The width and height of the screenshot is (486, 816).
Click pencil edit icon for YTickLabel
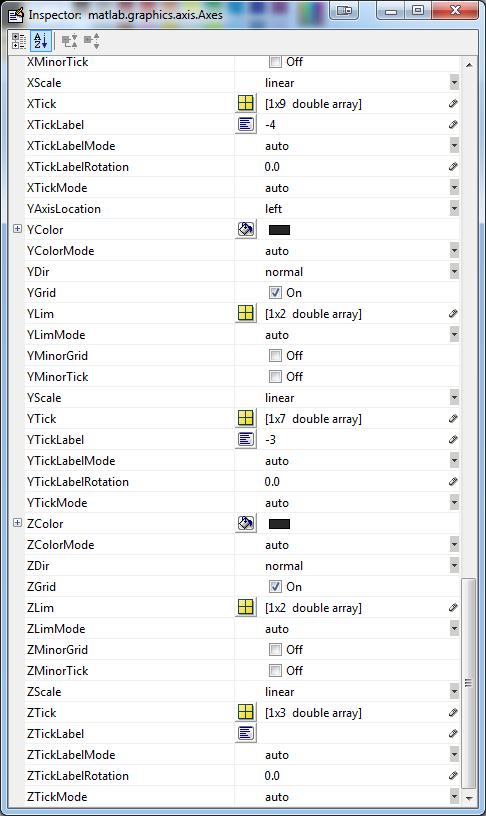pyautogui.click(x=453, y=439)
